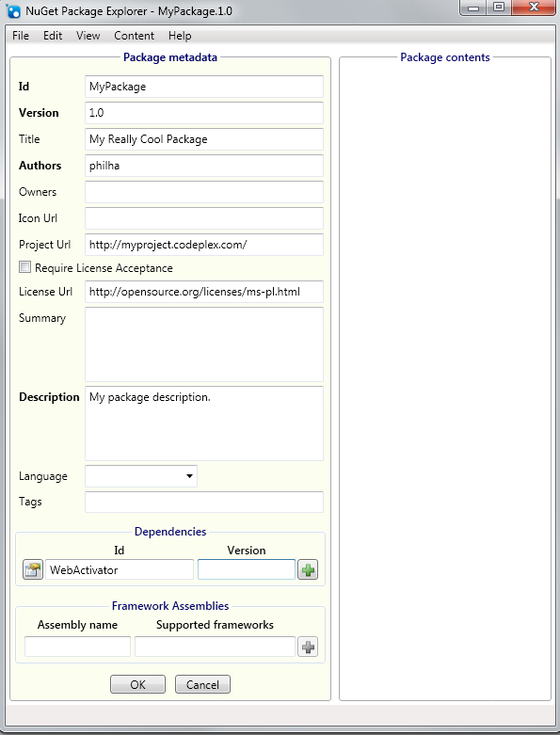Click the Description text area
This screenshot has width=560, height=735.
204,423
